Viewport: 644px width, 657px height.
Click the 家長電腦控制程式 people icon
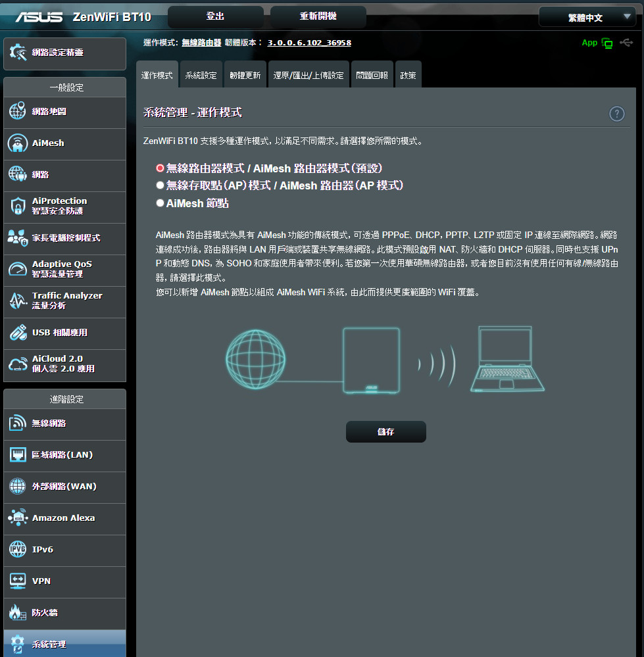[x=18, y=237]
